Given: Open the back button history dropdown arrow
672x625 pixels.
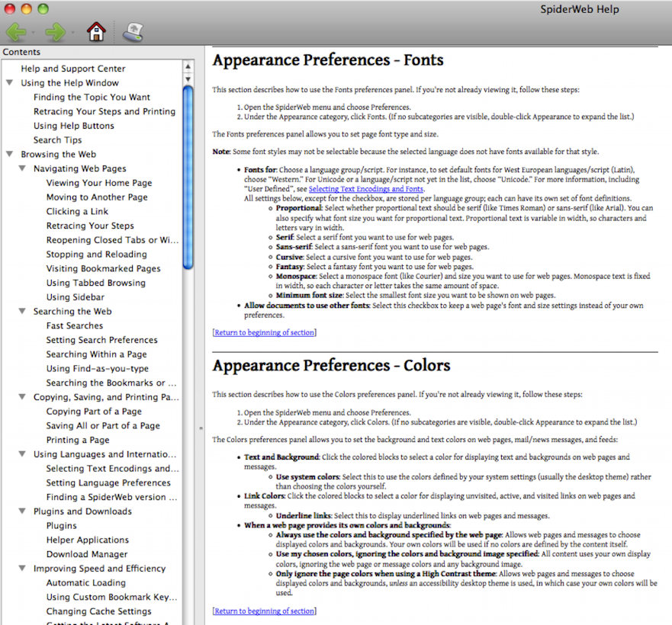Looking at the screenshot, I should coord(33,33).
